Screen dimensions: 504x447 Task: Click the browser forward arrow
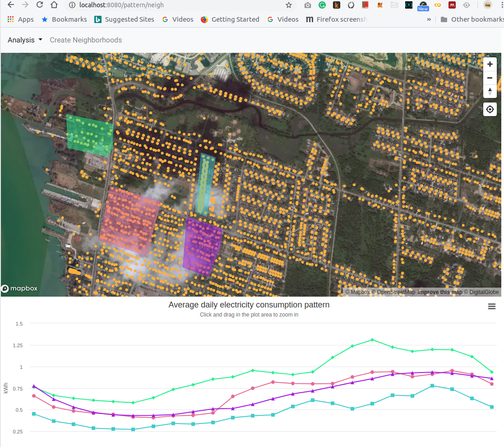pyautogui.click(x=25, y=5)
